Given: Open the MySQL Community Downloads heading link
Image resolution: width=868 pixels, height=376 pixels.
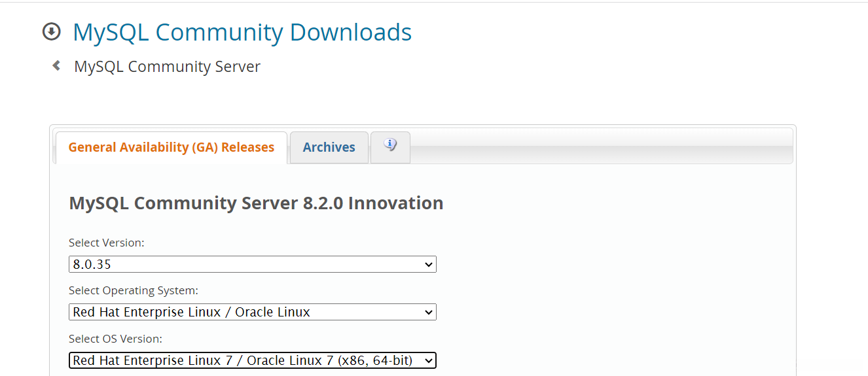Looking at the screenshot, I should click(242, 32).
